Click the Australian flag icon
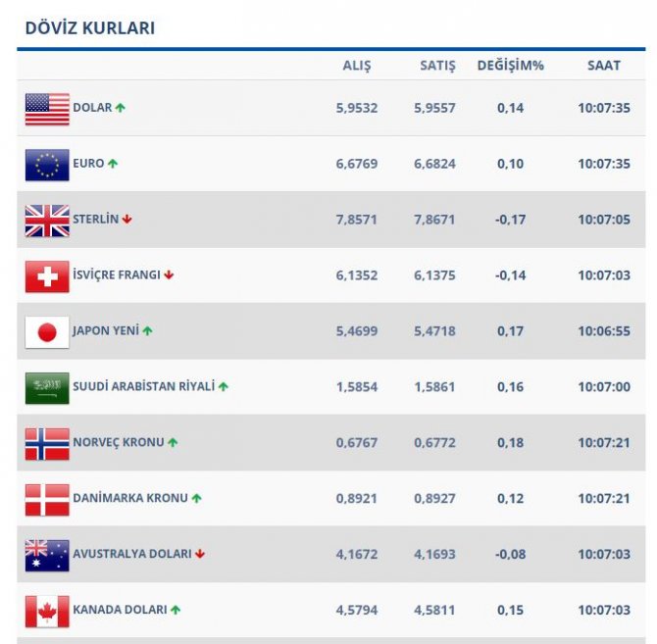 click(x=47, y=556)
